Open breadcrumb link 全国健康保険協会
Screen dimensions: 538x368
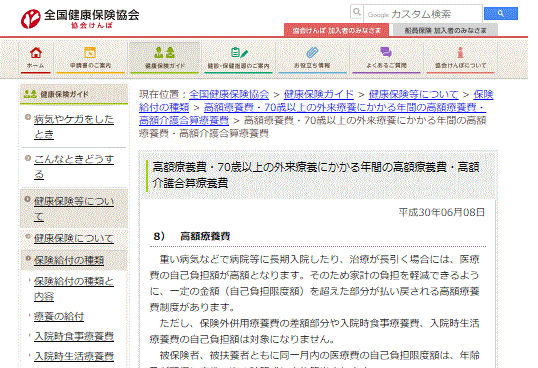229,94
